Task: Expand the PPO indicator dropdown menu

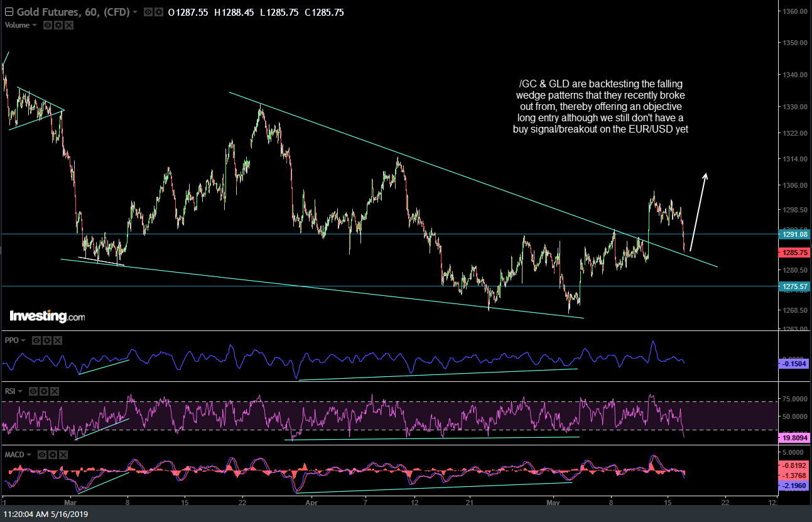Action: 23,340
